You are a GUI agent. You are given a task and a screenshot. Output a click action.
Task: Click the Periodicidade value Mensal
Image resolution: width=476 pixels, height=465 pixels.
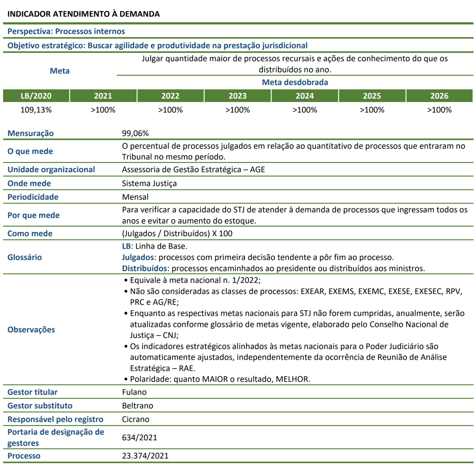(135, 197)
